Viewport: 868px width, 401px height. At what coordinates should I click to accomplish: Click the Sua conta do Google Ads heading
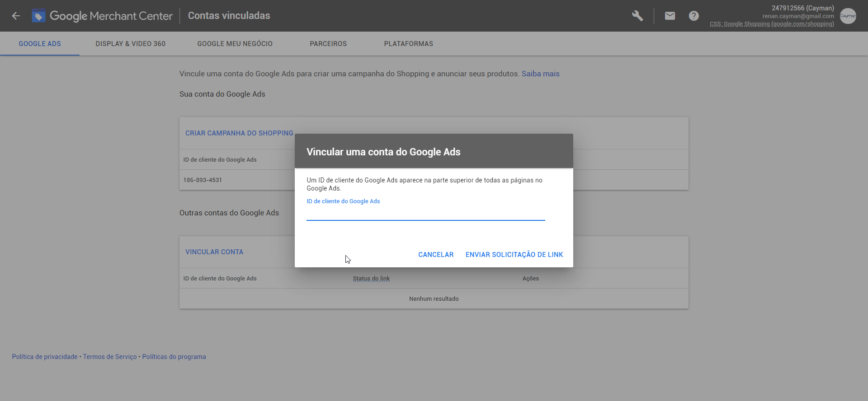(x=222, y=94)
